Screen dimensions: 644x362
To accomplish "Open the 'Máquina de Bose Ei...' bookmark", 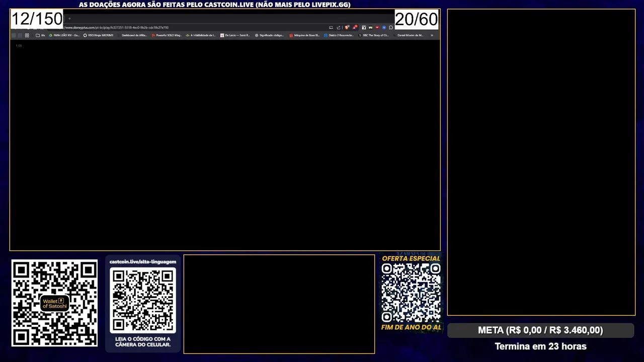I will [x=304, y=35].
